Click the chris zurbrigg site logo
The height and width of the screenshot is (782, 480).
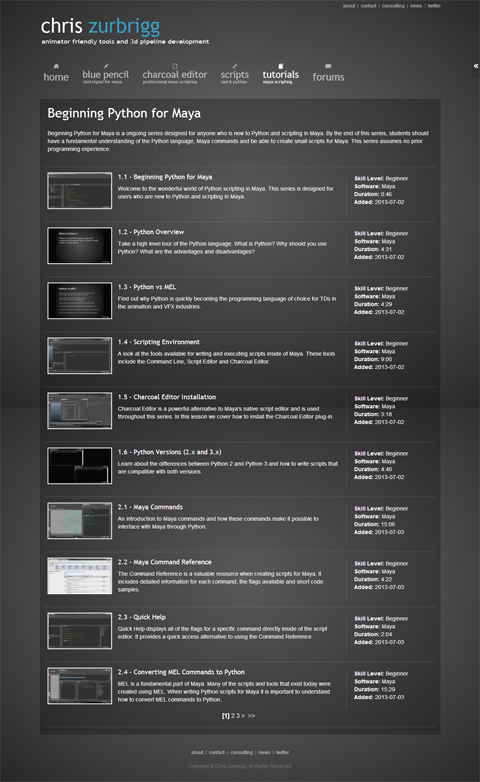[100, 26]
